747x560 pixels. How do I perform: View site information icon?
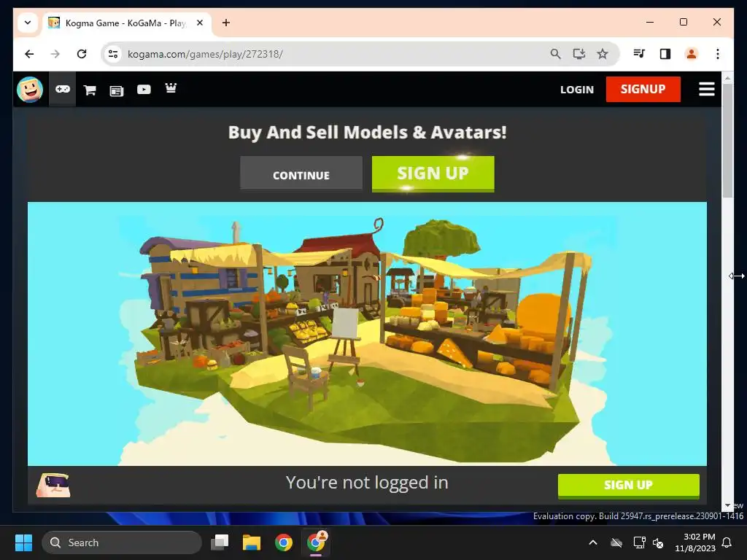(113, 54)
